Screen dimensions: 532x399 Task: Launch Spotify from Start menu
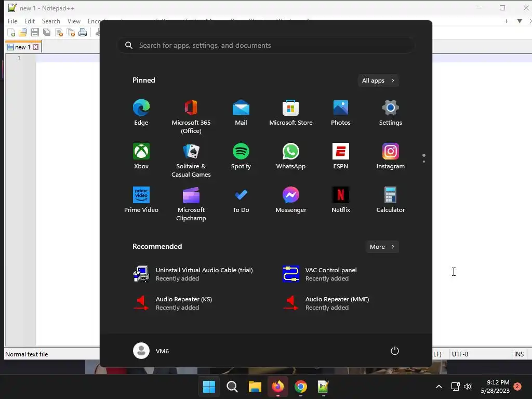point(241,156)
